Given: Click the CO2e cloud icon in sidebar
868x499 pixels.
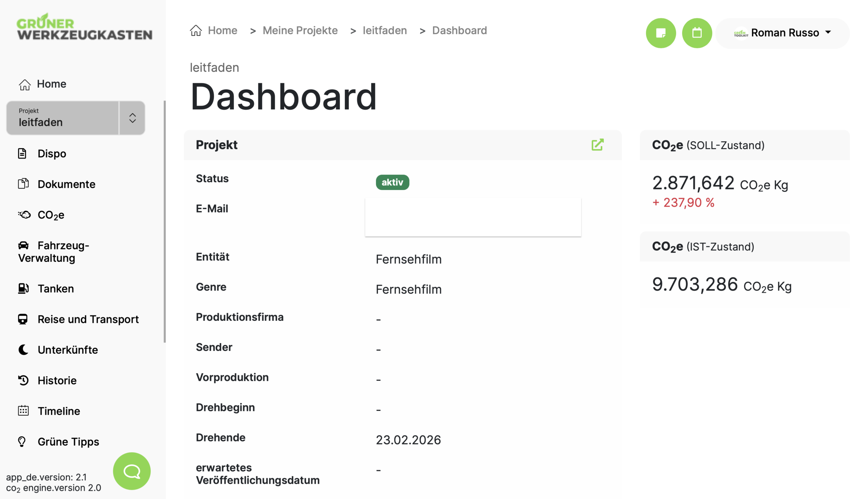Looking at the screenshot, I should (24, 215).
